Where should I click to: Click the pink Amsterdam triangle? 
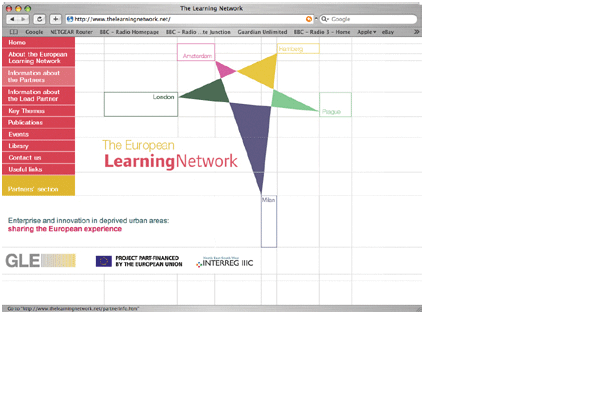(x=224, y=69)
